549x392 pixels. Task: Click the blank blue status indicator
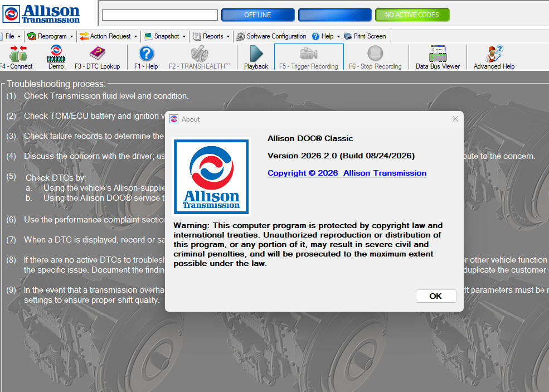(x=335, y=15)
